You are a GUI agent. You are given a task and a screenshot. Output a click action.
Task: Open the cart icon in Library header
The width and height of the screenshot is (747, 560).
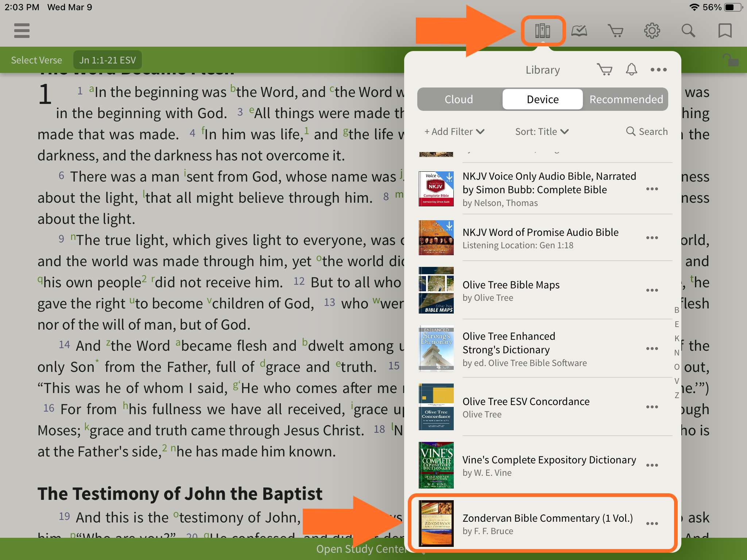pyautogui.click(x=605, y=69)
